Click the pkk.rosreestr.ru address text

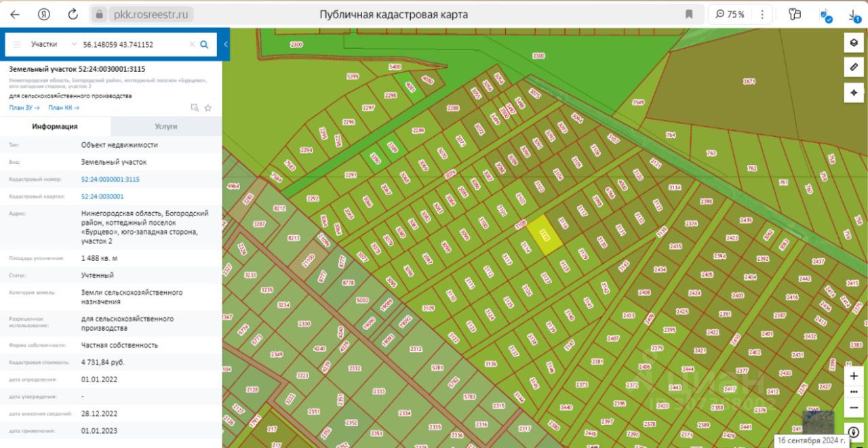tap(151, 14)
